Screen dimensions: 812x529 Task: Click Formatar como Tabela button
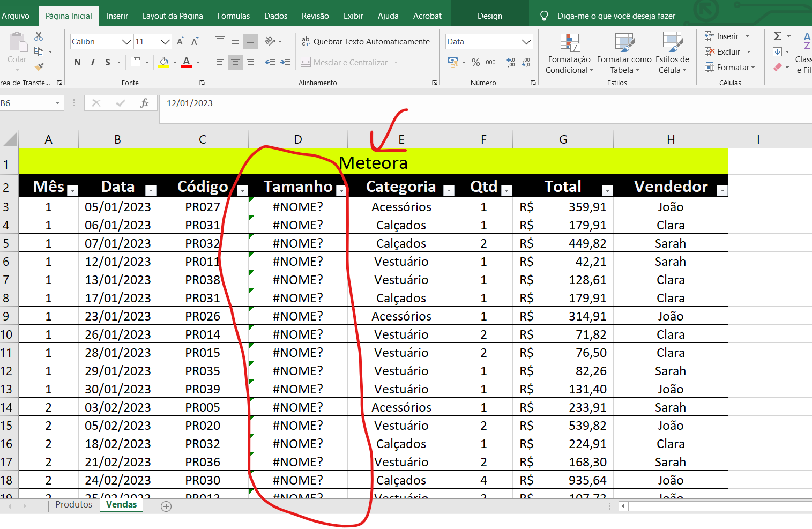click(x=624, y=53)
